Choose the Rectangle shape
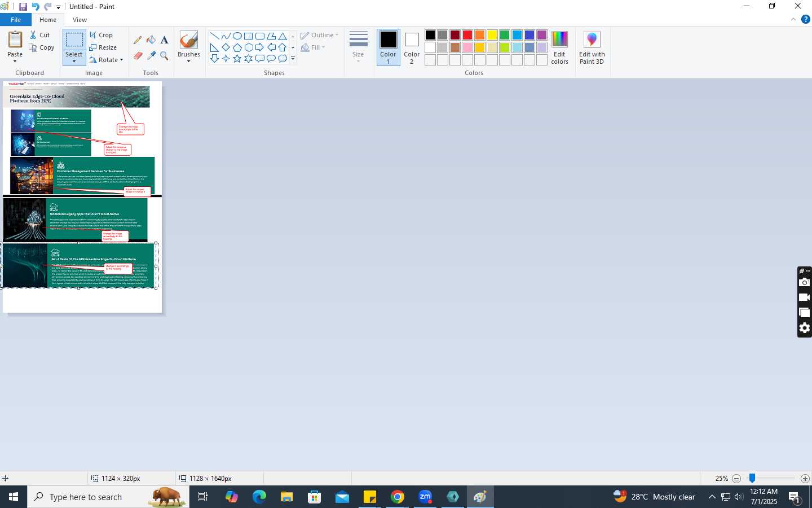The image size is (812, 508). point(248,36)
